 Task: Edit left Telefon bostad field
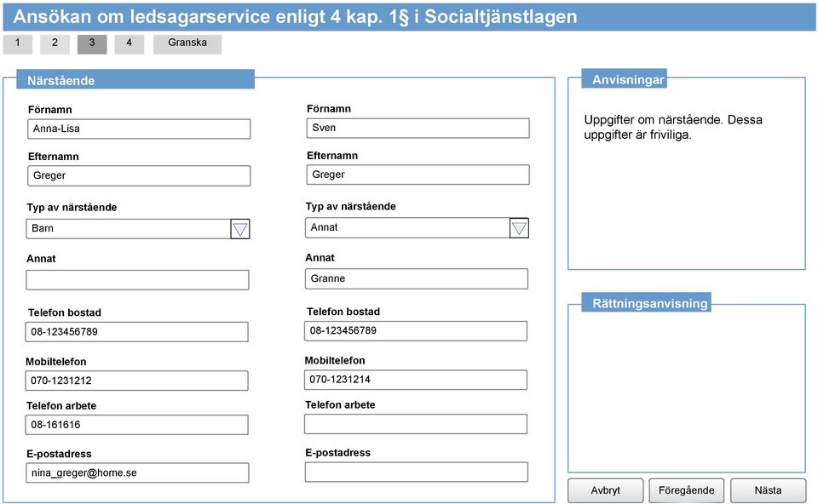click(136, 332)
